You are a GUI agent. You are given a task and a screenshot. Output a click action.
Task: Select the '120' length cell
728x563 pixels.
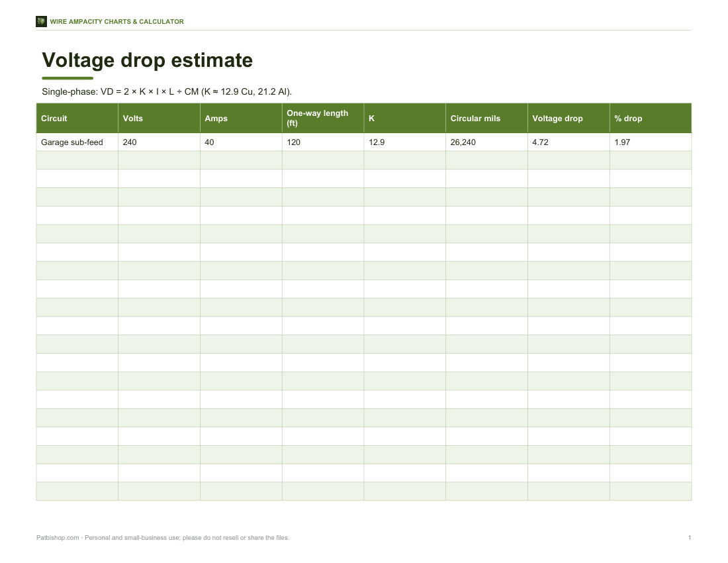pos(323,142)
